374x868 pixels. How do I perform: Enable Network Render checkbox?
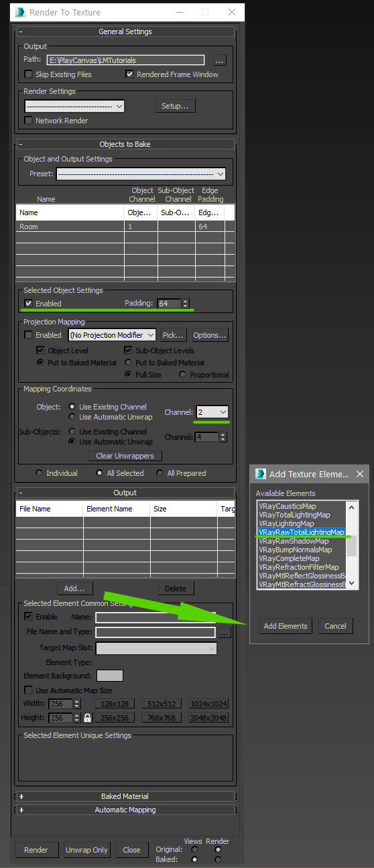click(29, 121)
